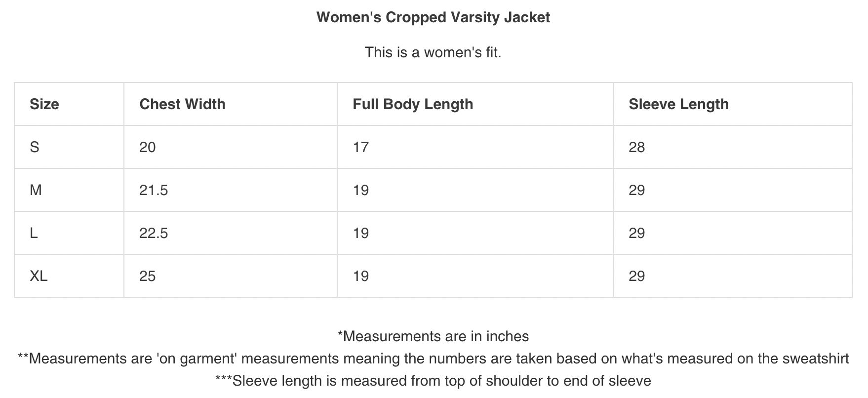Select the size XL row label
868x398 pixels.
pyautogui.click(x=39, y=276)
